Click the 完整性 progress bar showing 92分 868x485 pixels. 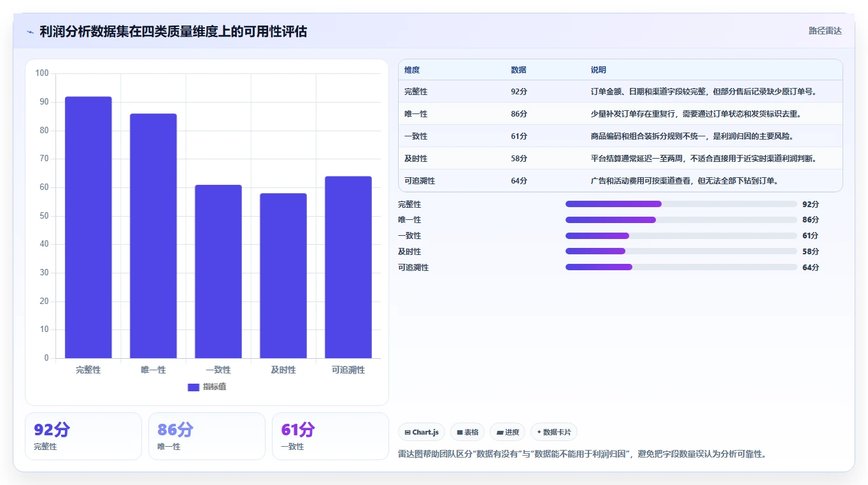[681, 204]
